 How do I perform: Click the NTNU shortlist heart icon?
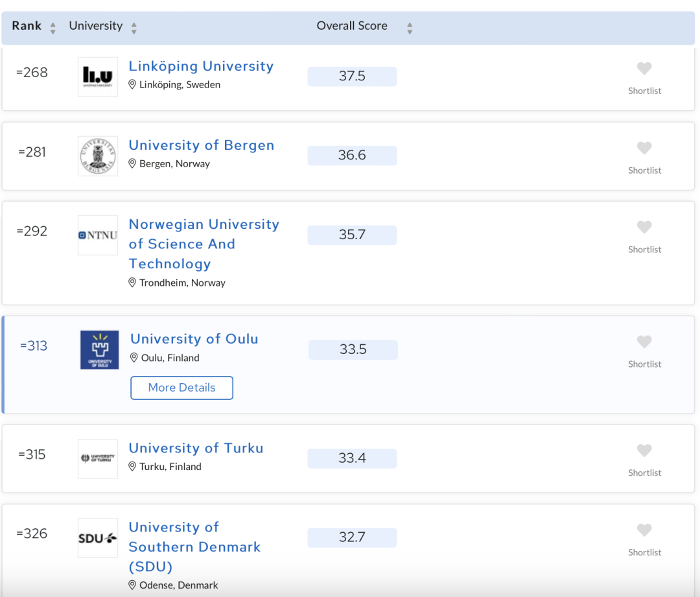(x=644, y=228)
